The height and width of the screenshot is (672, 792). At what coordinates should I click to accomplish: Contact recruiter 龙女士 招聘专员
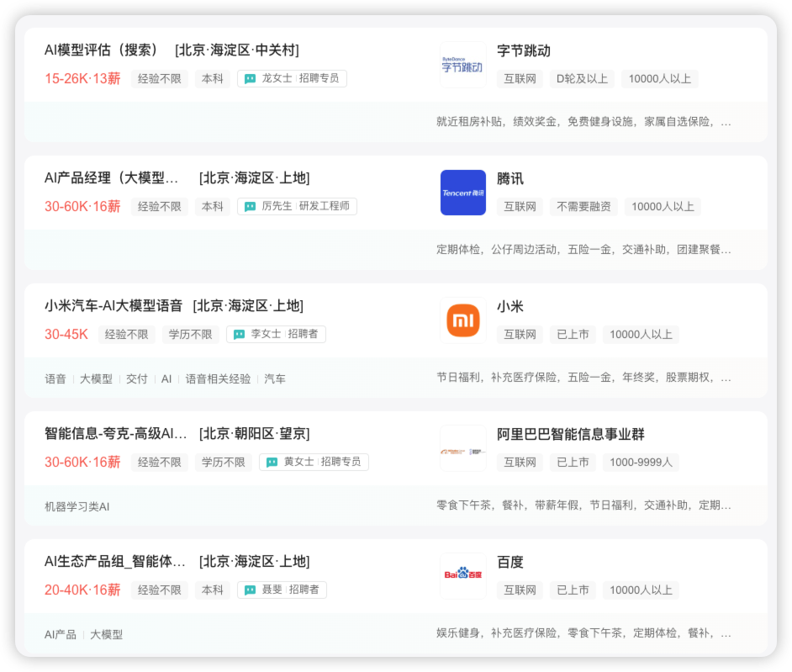(292, 78)
